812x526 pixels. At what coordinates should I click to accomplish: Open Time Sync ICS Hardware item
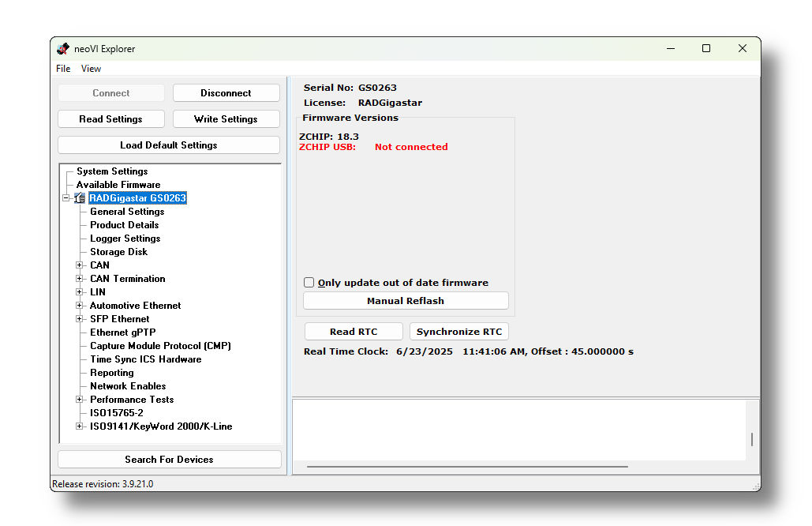pos(145,359)
